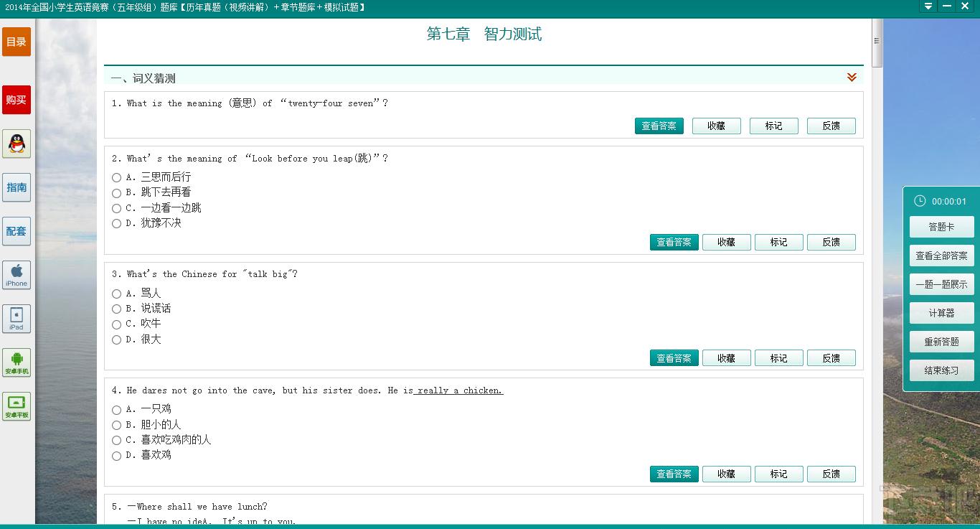Open the 指南 guide icon
The image size is (980, 529).
pyautogui.click(x=17, y=187)
